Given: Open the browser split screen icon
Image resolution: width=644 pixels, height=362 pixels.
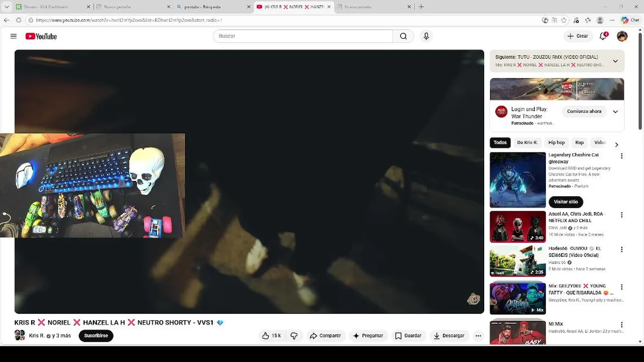Looking at the screenshot, I should pyautogui.click(x=555, y=20).
